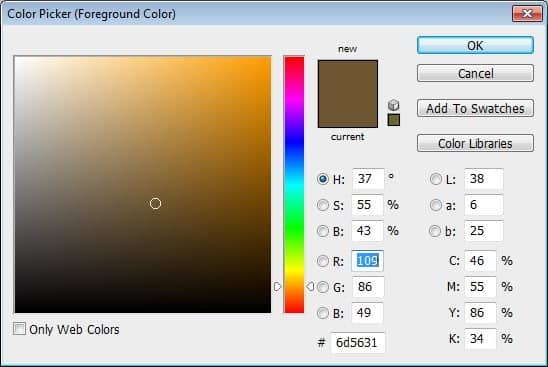Select the S saturation radio button
The width and height of the screenshot is (548, 367).
pyautogui.click(x=323, y=205)
